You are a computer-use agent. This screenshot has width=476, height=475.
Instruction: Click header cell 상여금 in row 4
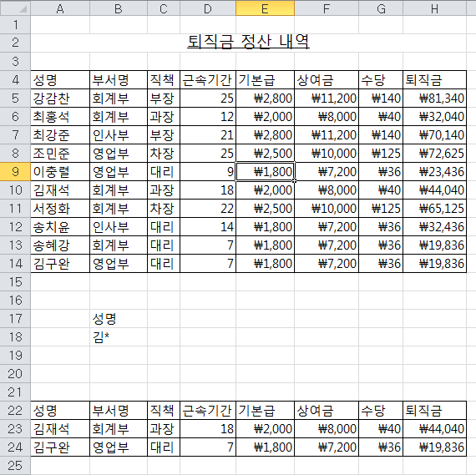pyautogui.click(x=327, y=80)
